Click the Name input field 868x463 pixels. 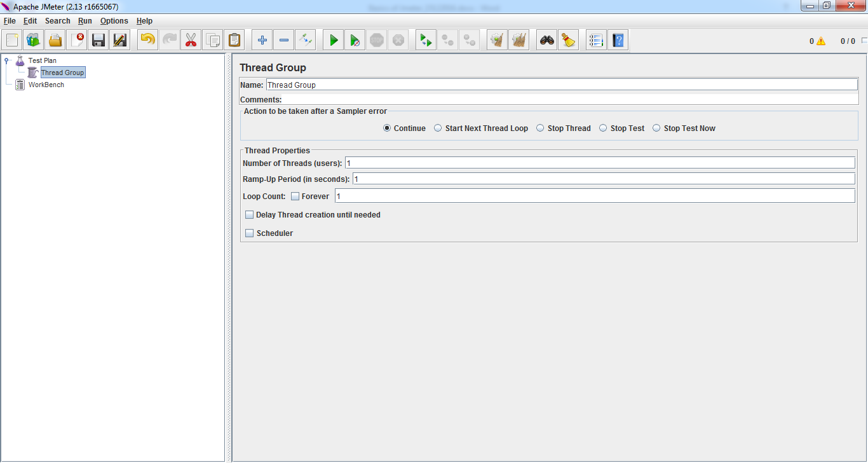(x=562, y=85)
